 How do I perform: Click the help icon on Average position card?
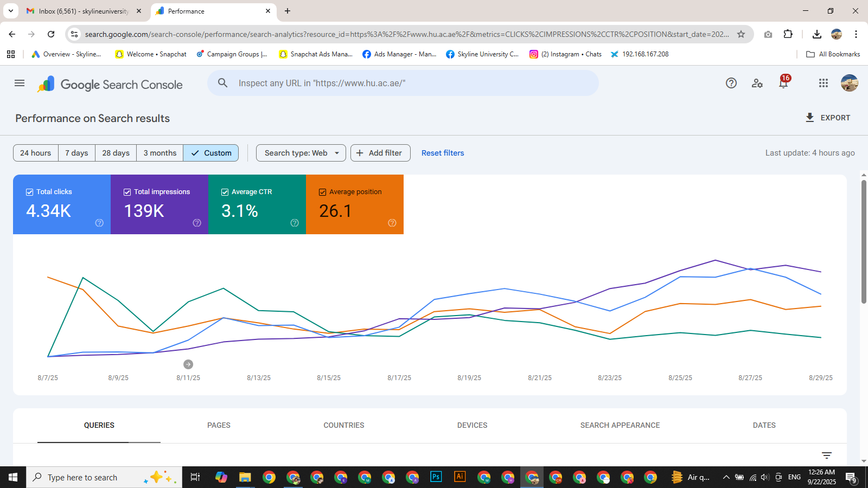coord(392,223)
